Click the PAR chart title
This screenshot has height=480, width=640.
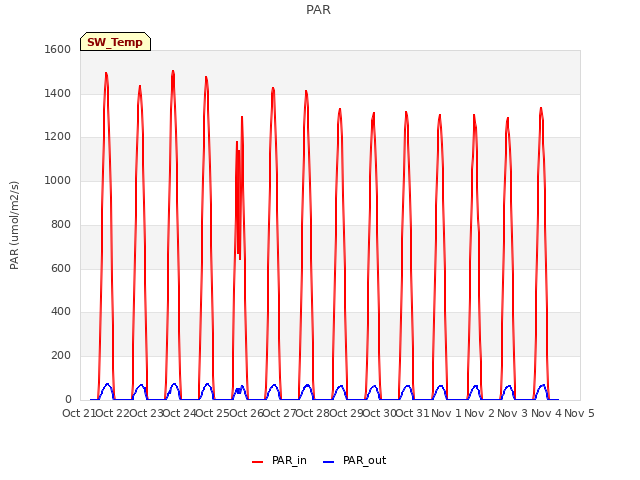318,10
